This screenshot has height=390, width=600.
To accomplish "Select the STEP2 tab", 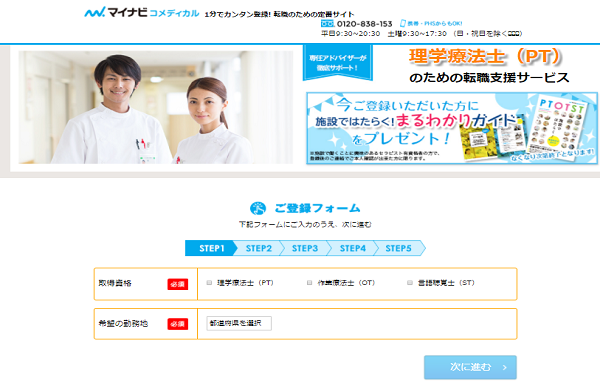I will coord(259,248).
